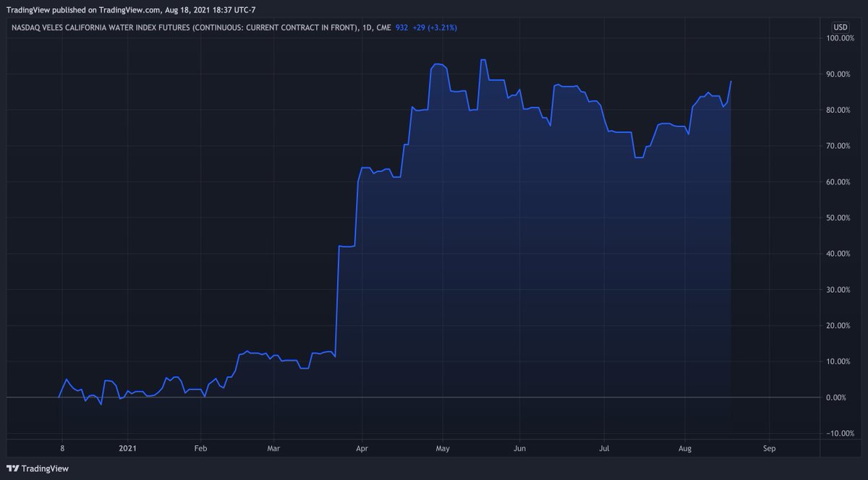Select the Mar label on time axis
Image resolution: width=868 pixels, height=480 pixels.
pyautogui.click(x=274, y=448)
